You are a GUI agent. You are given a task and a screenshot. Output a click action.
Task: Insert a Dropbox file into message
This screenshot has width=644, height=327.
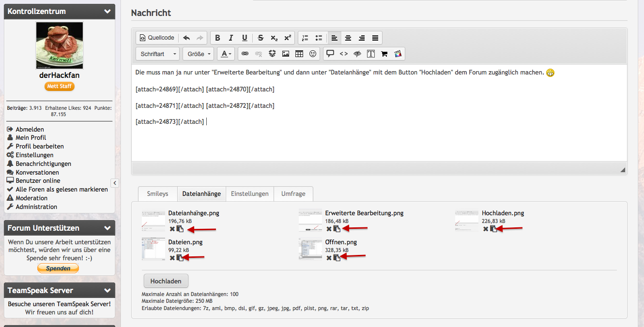click(x=272, y=54)
